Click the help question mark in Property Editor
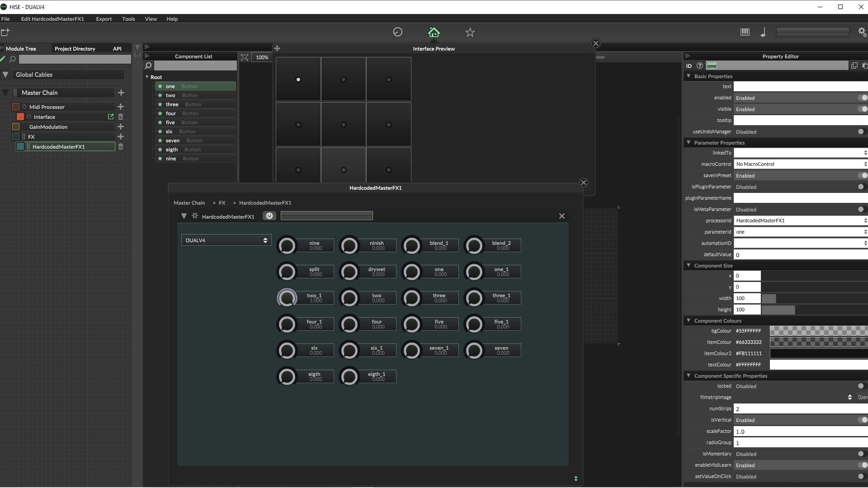The image size is (868, 488). click(x=700, y=66)
